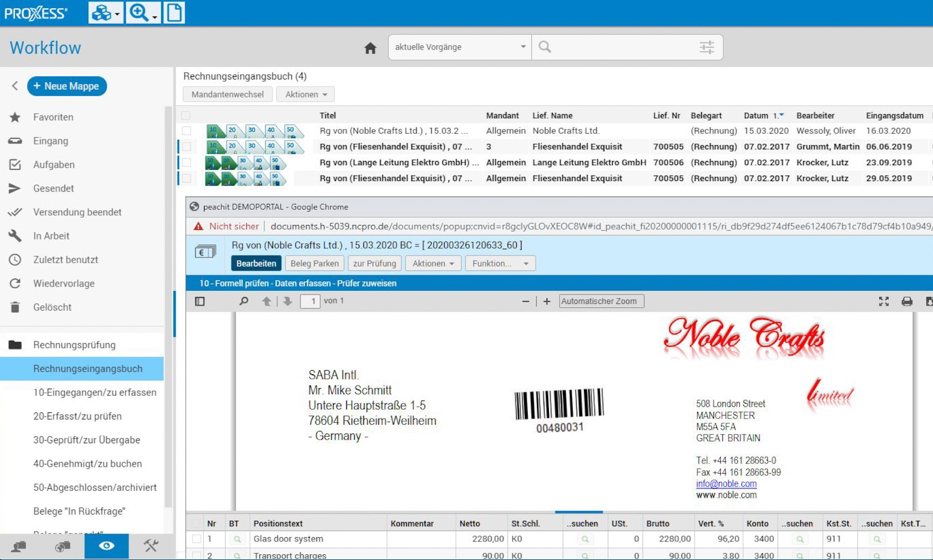The width and height of the screenshot is (933, 560).
Task: Check the Fliesenhandel Exquisit Mandant 3 row checkbox
Action: pos(186,147)
